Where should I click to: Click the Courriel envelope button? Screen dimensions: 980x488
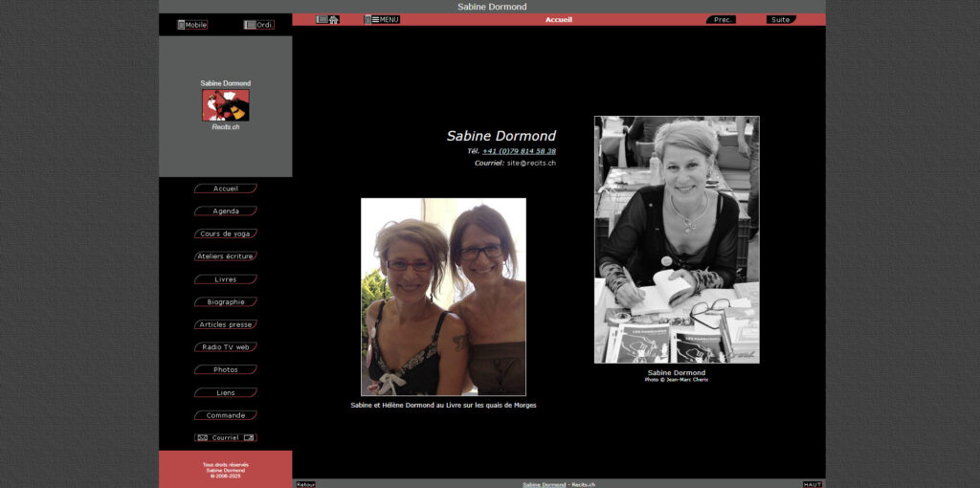pos(226,438)
